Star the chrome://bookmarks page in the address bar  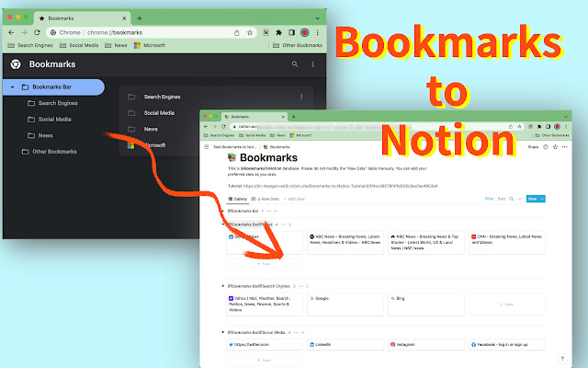click(250, 33)
